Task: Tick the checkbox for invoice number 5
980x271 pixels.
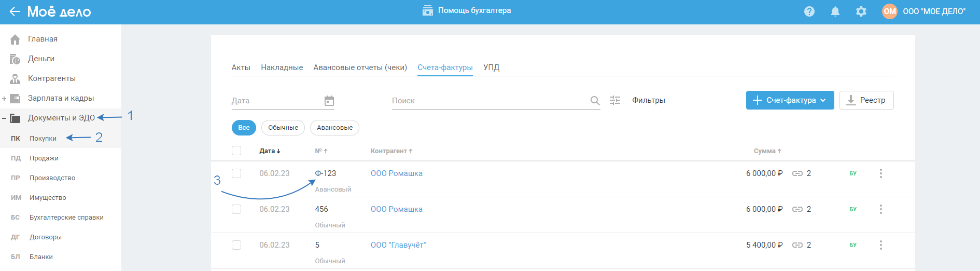Action: point(236,245)
